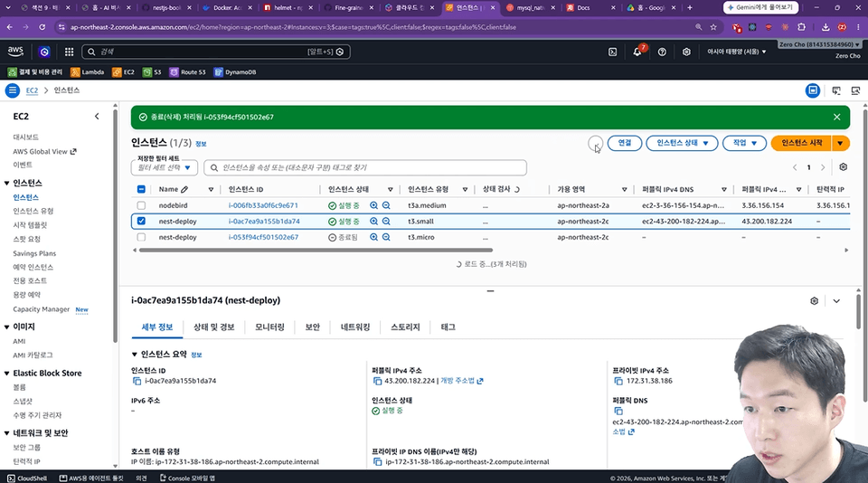
Task: Open the EC2 breadcrumb link
Action: [33, 90]
